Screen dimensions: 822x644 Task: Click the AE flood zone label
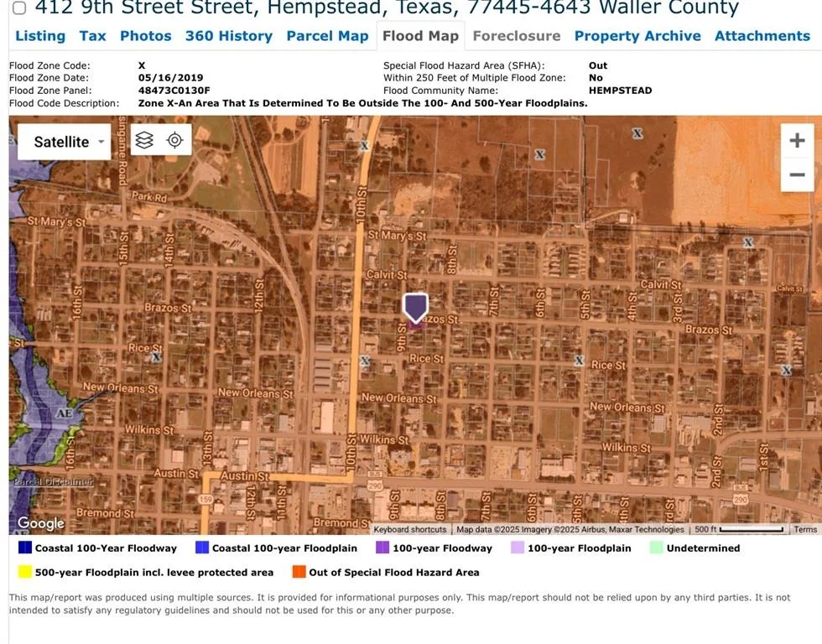(x=65, y=413)
